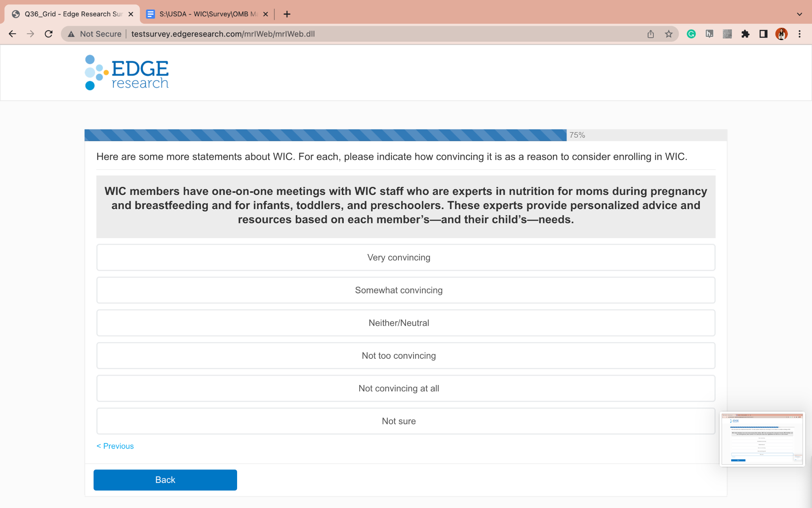Click the < Previous link

coord(115,446)
